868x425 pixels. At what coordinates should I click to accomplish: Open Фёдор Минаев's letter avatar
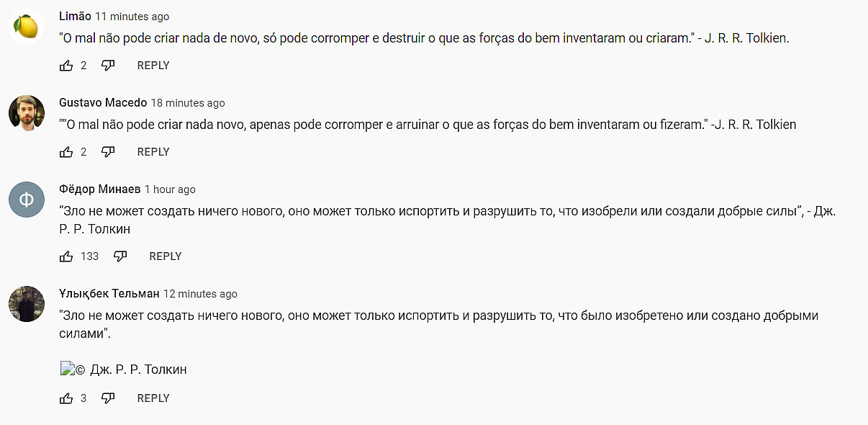27,200
